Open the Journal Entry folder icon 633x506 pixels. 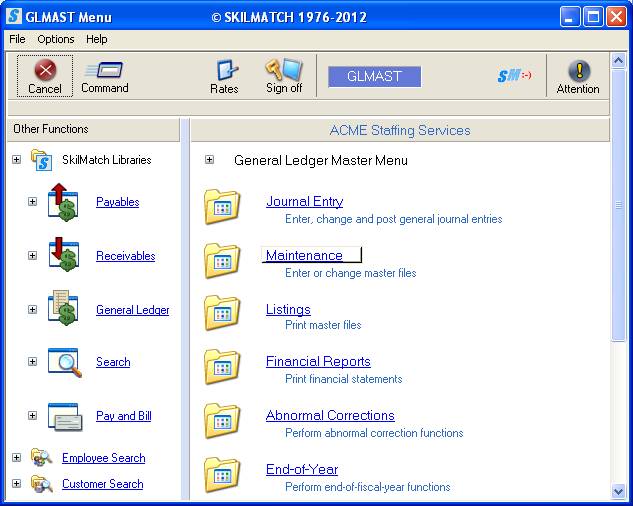(x=222, y=207)
